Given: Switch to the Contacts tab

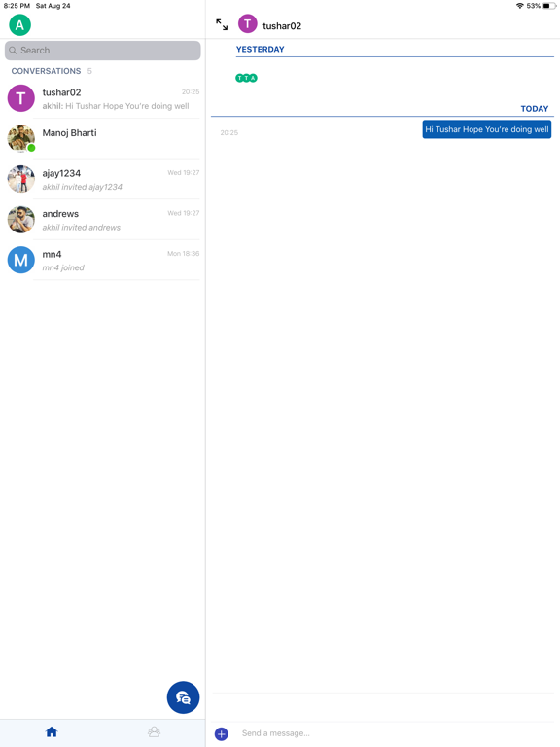Looking at the screenshot, I should pyautogui.click(x=154, y=731).
